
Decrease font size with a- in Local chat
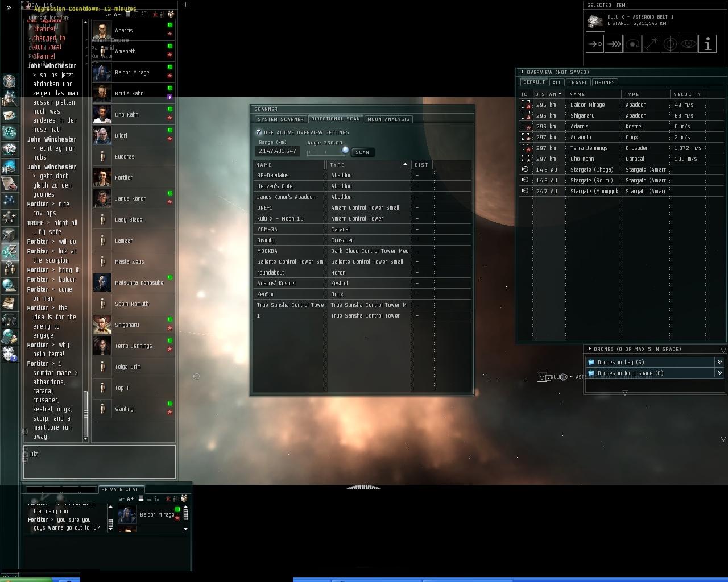click(108, 14)
